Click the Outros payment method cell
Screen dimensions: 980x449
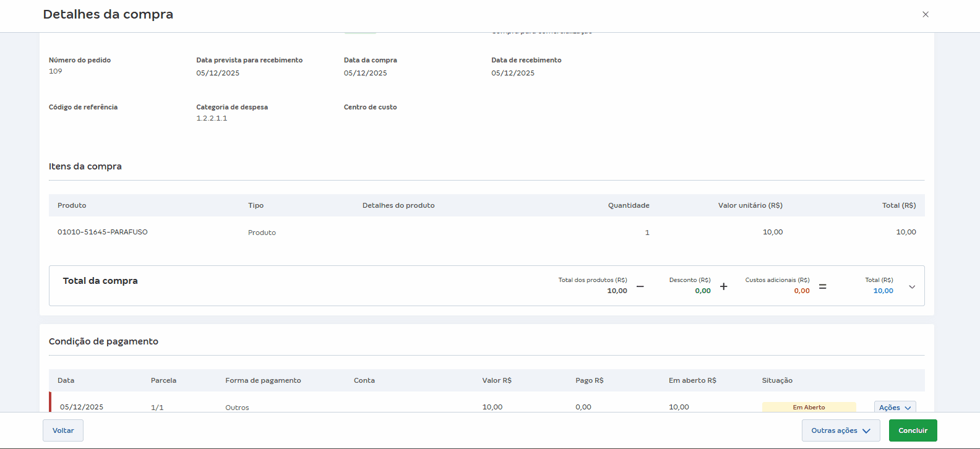(237, 408)
